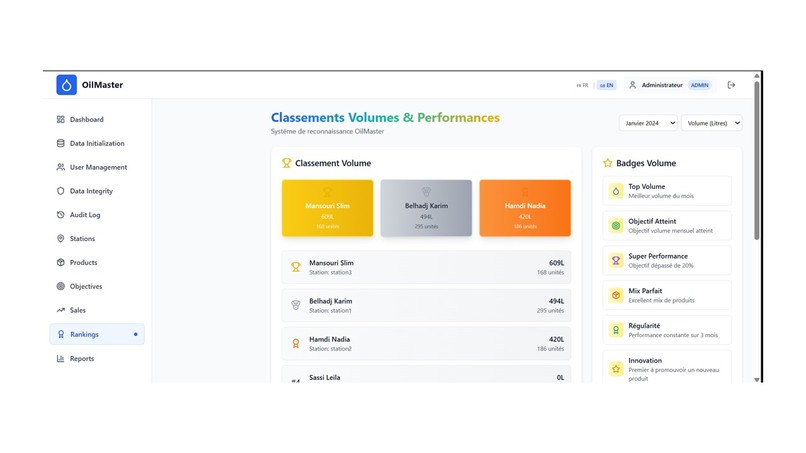Viewport: 806px width, 453px height.
Task: Click the Top Volume badge title
Action: click(x=647, y=187)
